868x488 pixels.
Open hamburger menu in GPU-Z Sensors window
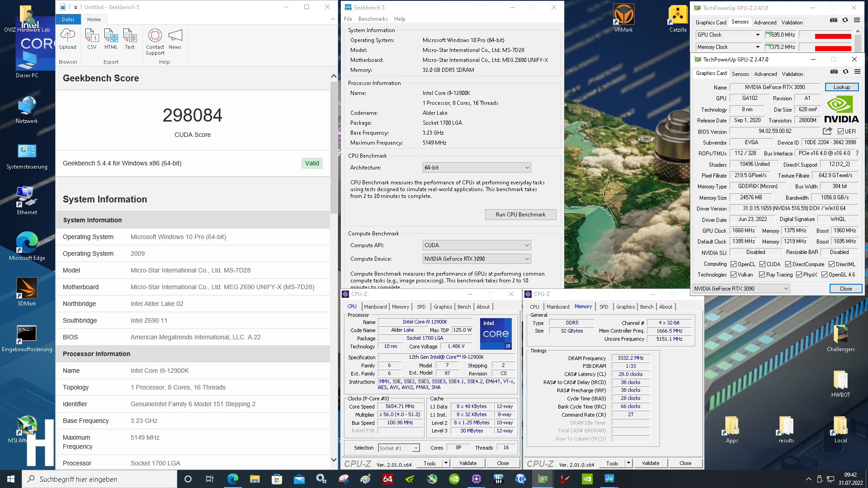[x=857, y=20]
